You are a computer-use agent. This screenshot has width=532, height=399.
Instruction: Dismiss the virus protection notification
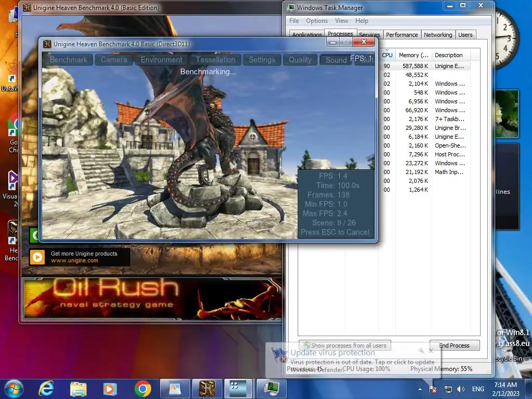point(431,351)
